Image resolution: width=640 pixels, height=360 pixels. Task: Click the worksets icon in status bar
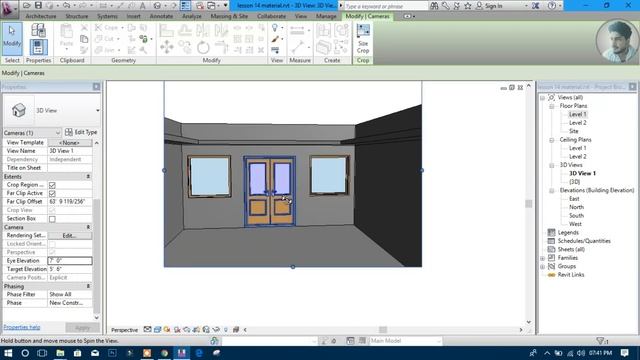(214, 341)
